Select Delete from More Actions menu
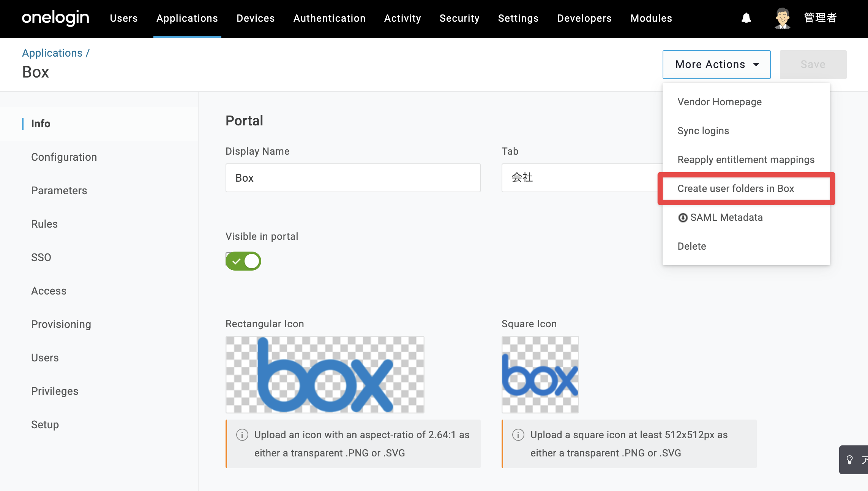This screenshot has height=491, width=868. (746, 246)
